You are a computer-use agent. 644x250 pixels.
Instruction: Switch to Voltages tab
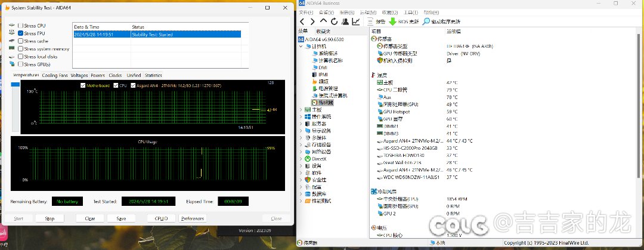tap(79, 75)
